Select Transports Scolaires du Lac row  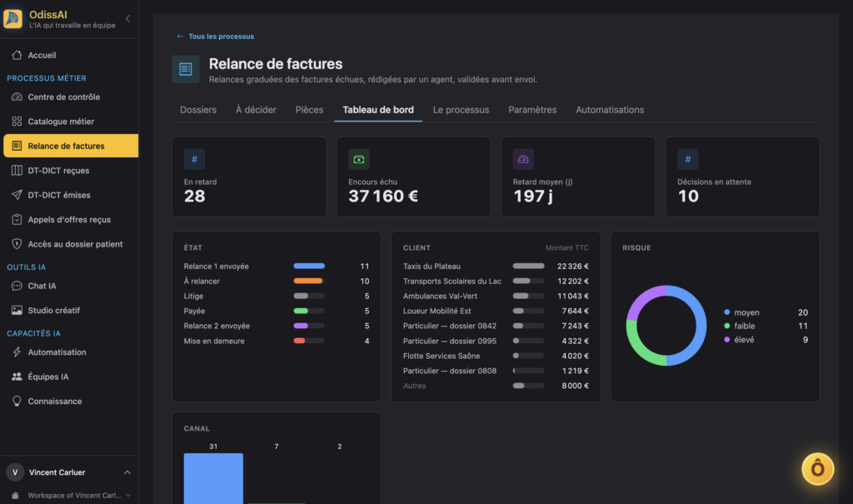496,282
